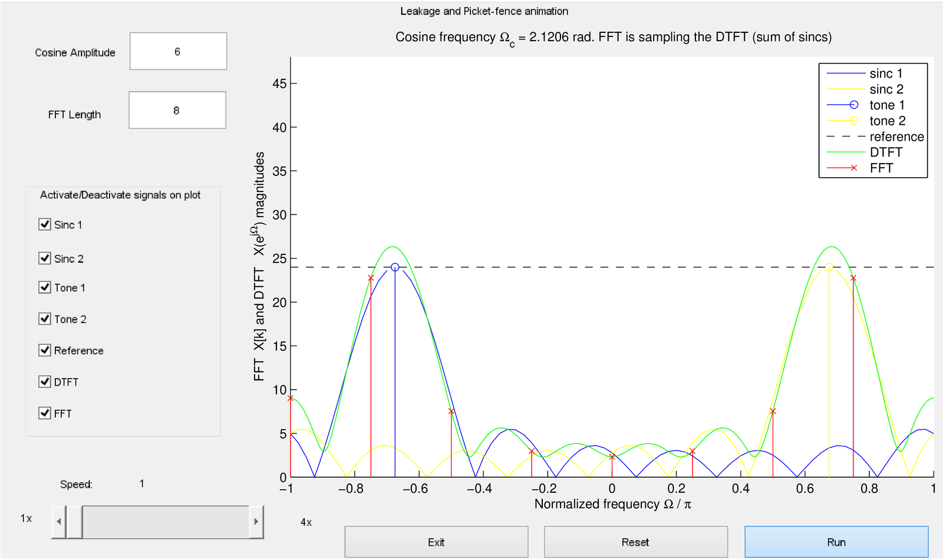Select the yellow tone 2 circle marker on plot
This screenshot has height=560, width=943.
click(x=829, y=267)
